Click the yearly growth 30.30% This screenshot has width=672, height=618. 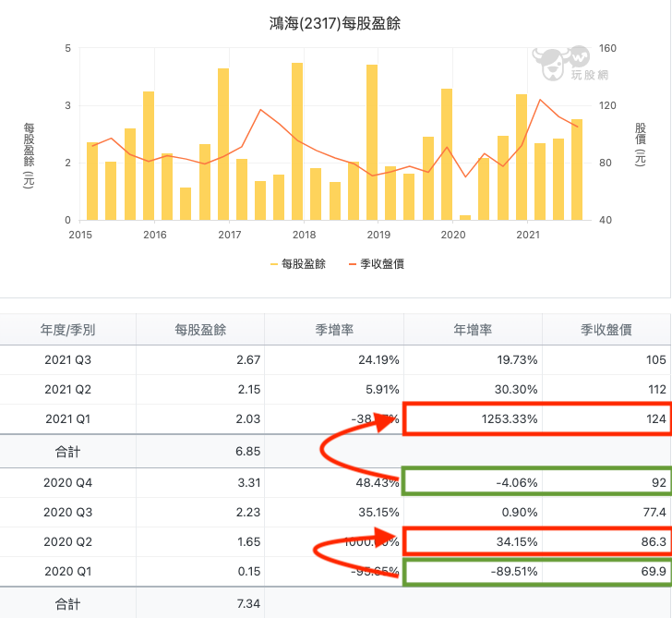click(516, 390)
